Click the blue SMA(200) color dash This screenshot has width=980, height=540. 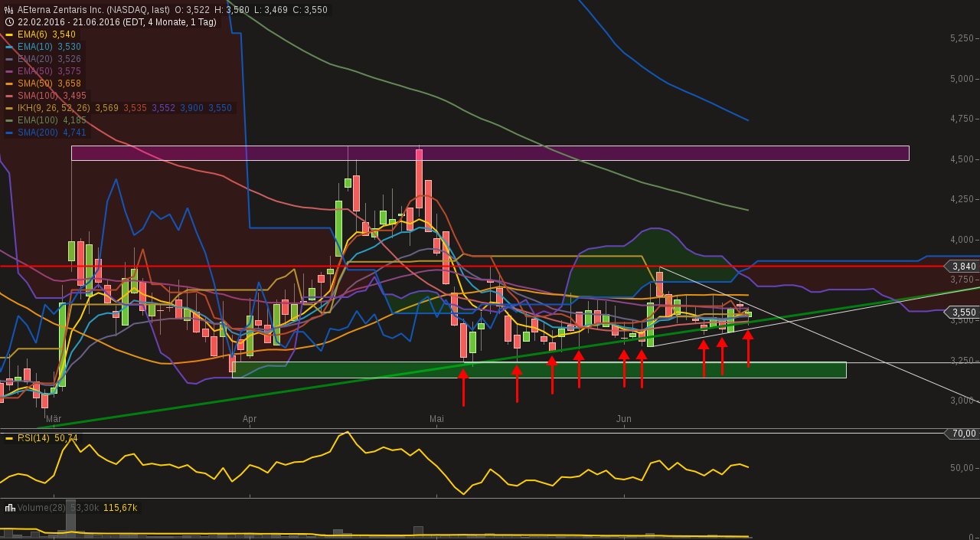pyautogui.click(x=9, y=133)
